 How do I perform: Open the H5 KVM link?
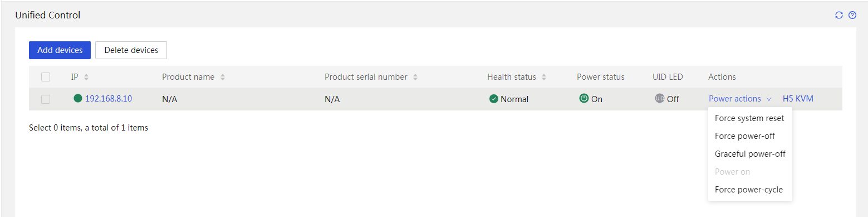(x=798, y=99)
